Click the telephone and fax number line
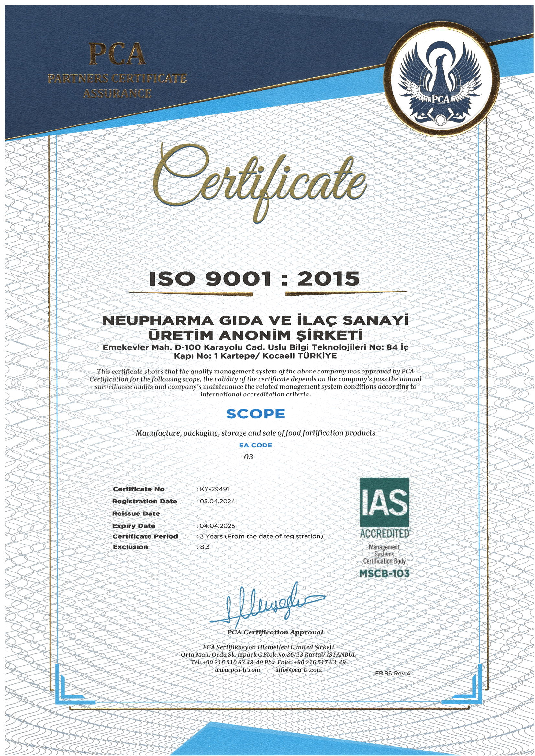This screenshot has width=535, height=756. [268, 662]
